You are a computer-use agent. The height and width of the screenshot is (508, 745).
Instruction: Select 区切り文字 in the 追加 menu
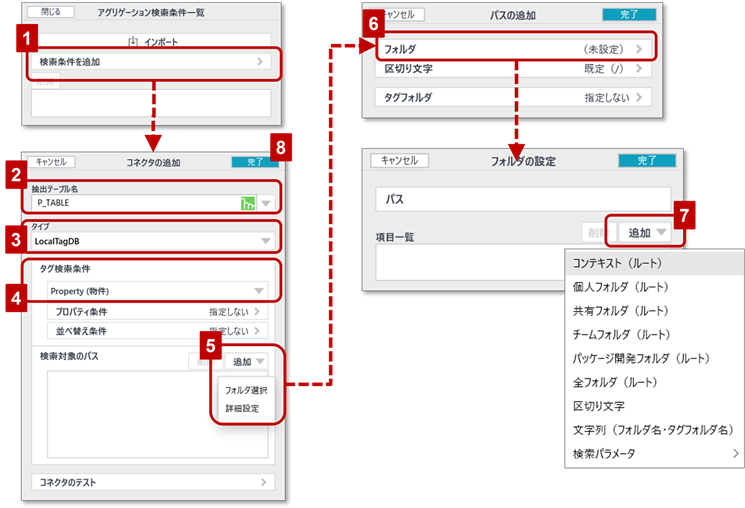[x=654, y=406]
